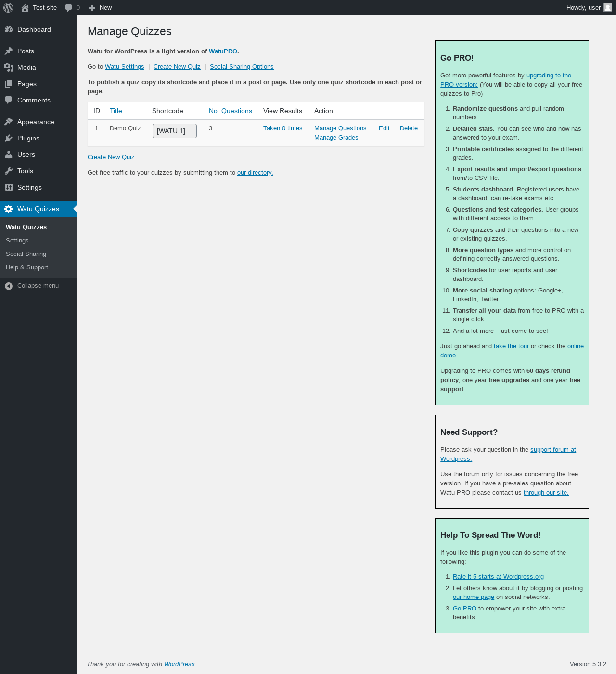
Task: Sort quizzes by Title column header
Action: pyautogui.click(x=116, y=111)
